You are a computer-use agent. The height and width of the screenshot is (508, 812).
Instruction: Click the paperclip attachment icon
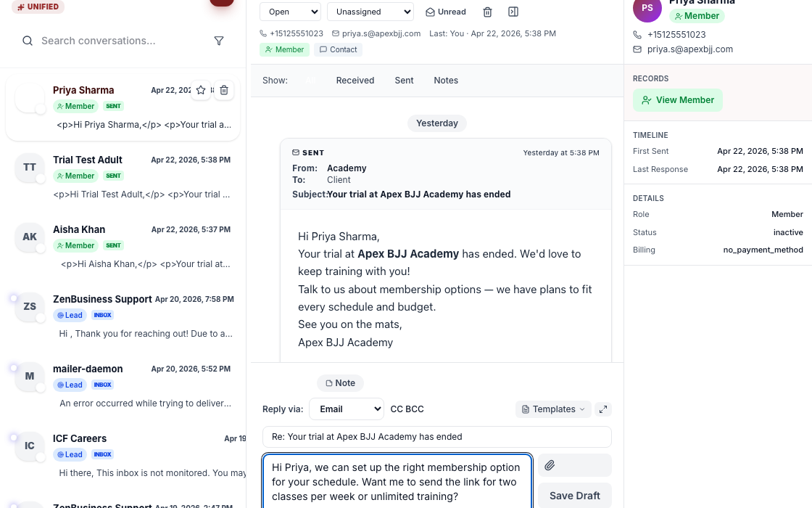tap(550, 465)
